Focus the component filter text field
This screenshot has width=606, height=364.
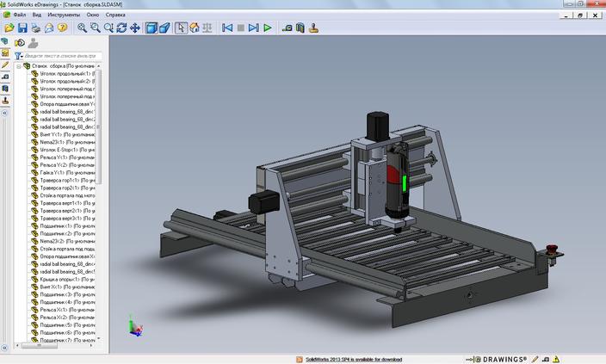click(x=63, y=56)
